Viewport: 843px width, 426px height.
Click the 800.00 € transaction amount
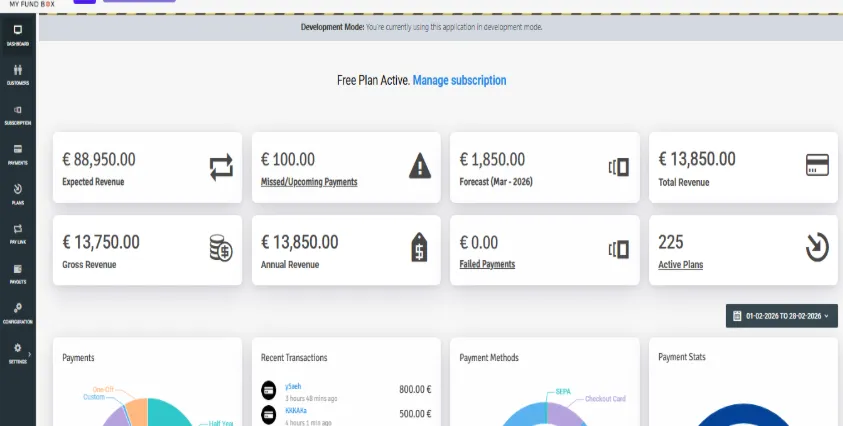415,389
